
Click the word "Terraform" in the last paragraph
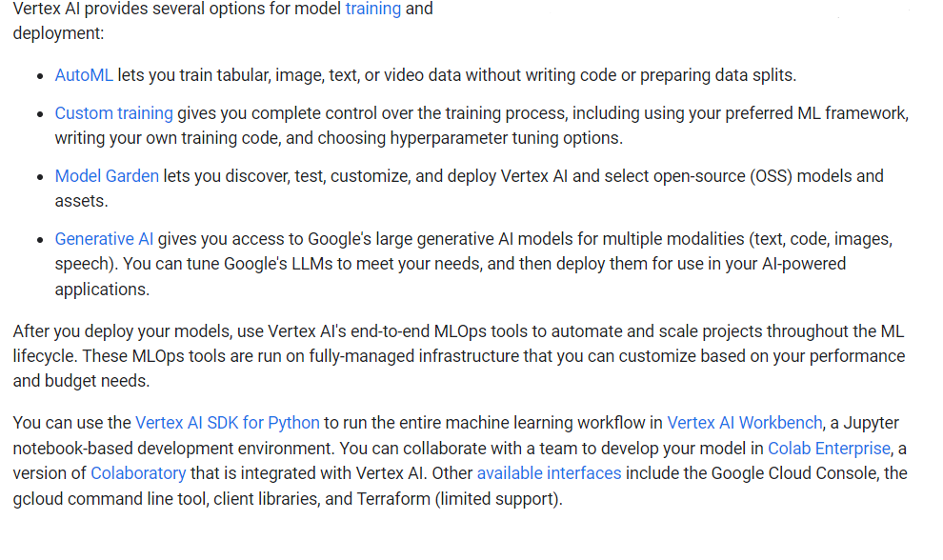tap(392, 498)
